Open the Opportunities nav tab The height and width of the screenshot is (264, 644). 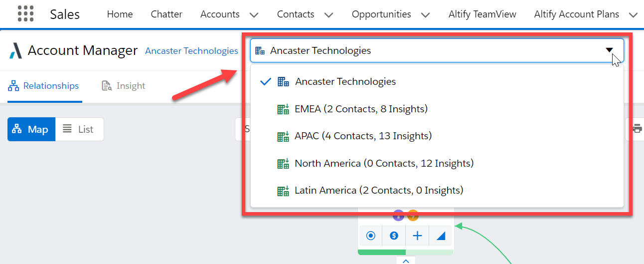tap(381, 14)
